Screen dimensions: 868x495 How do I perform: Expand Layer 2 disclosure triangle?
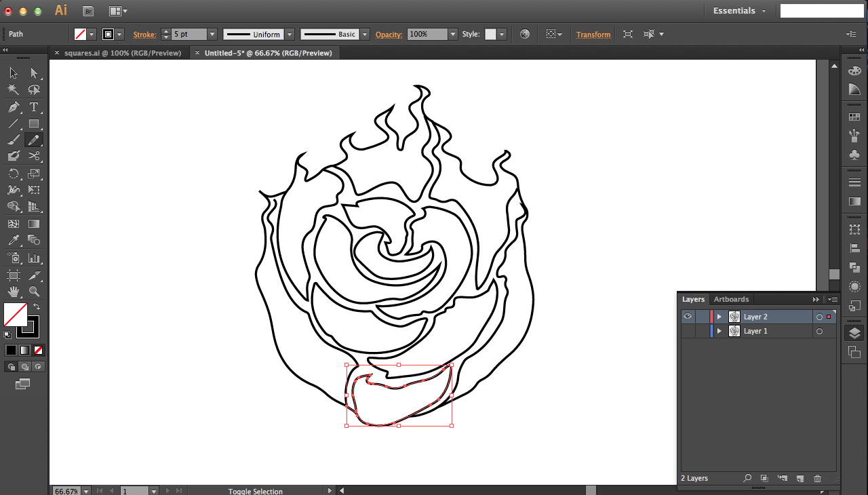tap(719, 317)
